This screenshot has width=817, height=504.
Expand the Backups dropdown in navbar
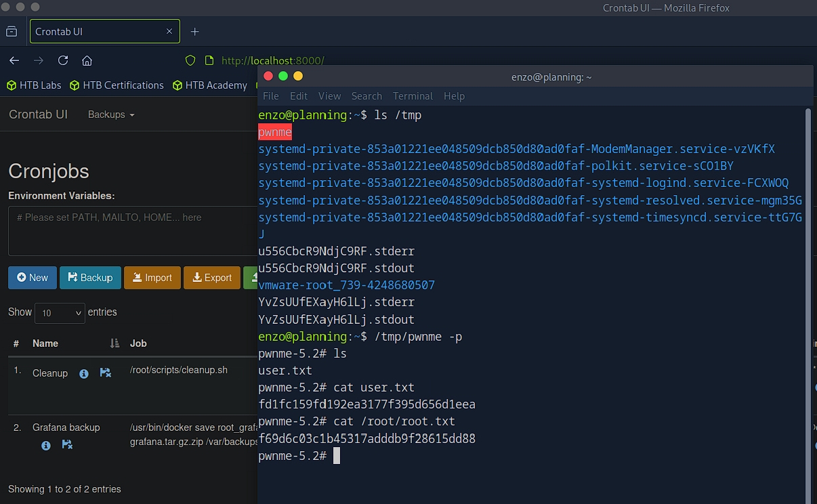(x=111, y=114)
